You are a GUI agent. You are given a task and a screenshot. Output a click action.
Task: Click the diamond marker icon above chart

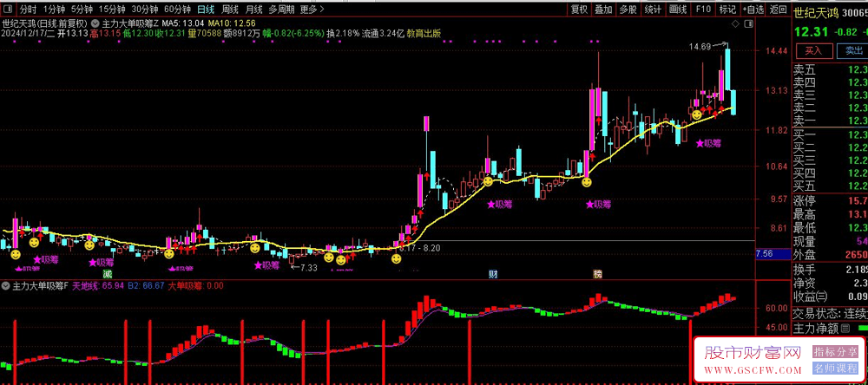[x=735, y=23]
